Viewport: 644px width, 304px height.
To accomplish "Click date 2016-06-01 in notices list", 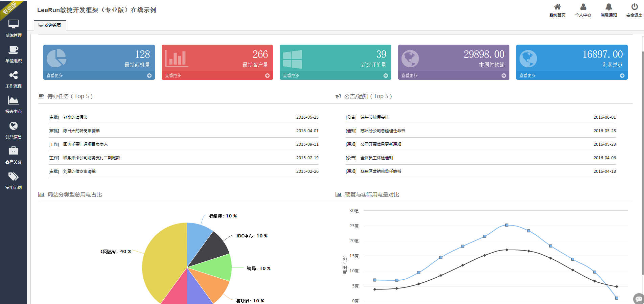I will [605, 117].
